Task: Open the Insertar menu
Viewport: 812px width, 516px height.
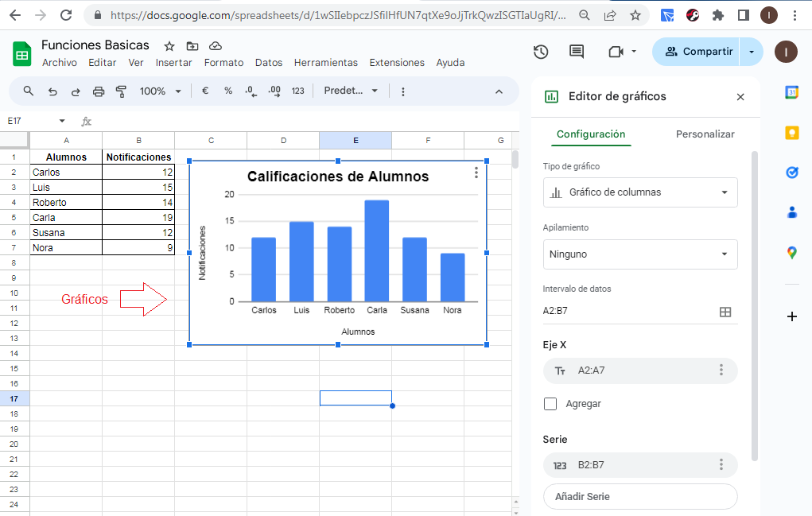Action: click(x=173, y=63)
